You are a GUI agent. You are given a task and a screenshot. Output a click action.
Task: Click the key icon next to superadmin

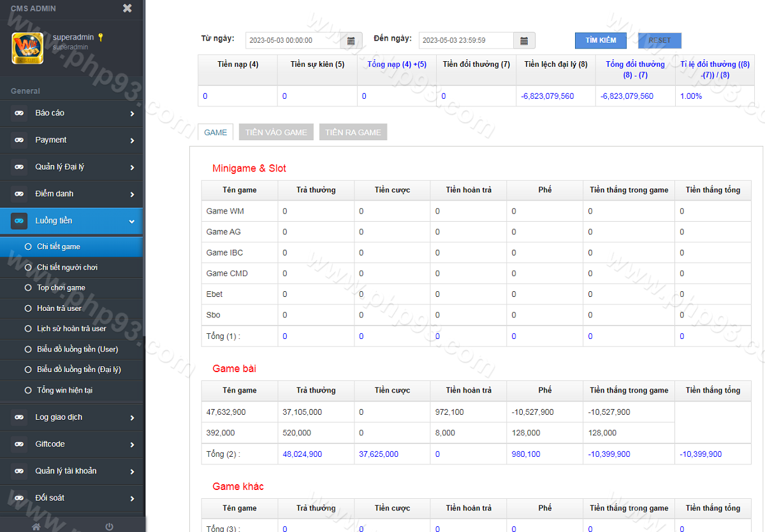pyautogui.click(x=100, y=37)
